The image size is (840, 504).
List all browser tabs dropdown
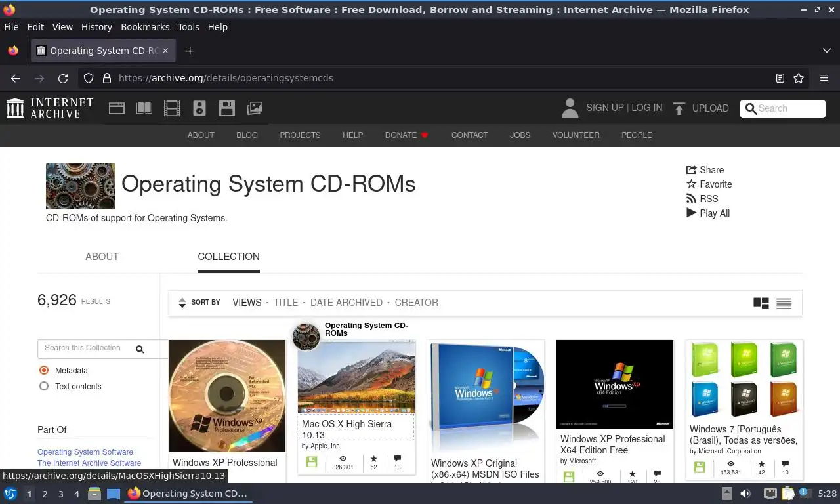826,51
